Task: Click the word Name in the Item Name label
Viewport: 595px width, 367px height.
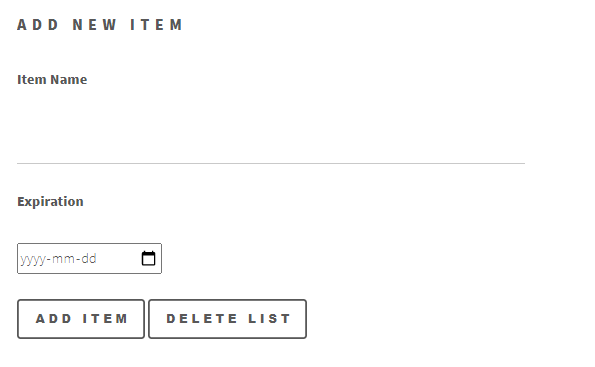Action: point(69,80)
